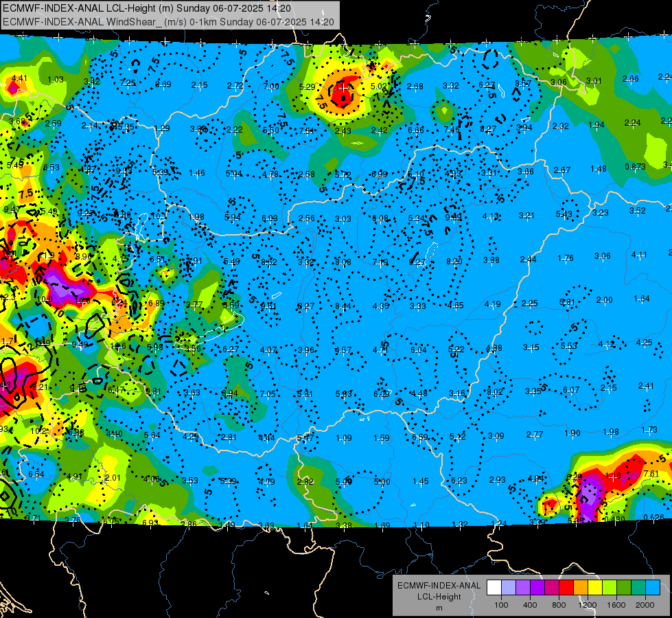This screenshot has width=672, height=618.
Task: Click the wind shear value '4.41'
Action: click(19, 78)
